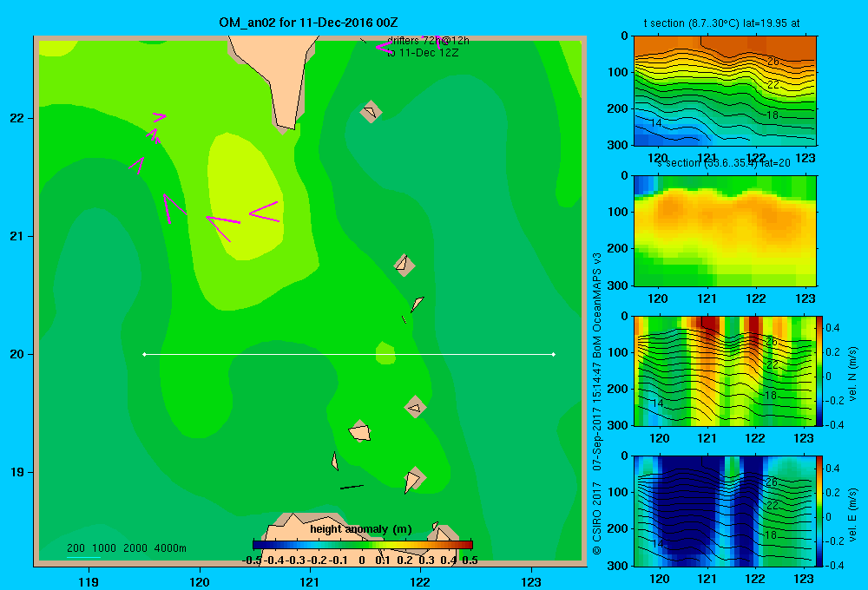Click depth label 300 on the salinity section

(617, 285)
